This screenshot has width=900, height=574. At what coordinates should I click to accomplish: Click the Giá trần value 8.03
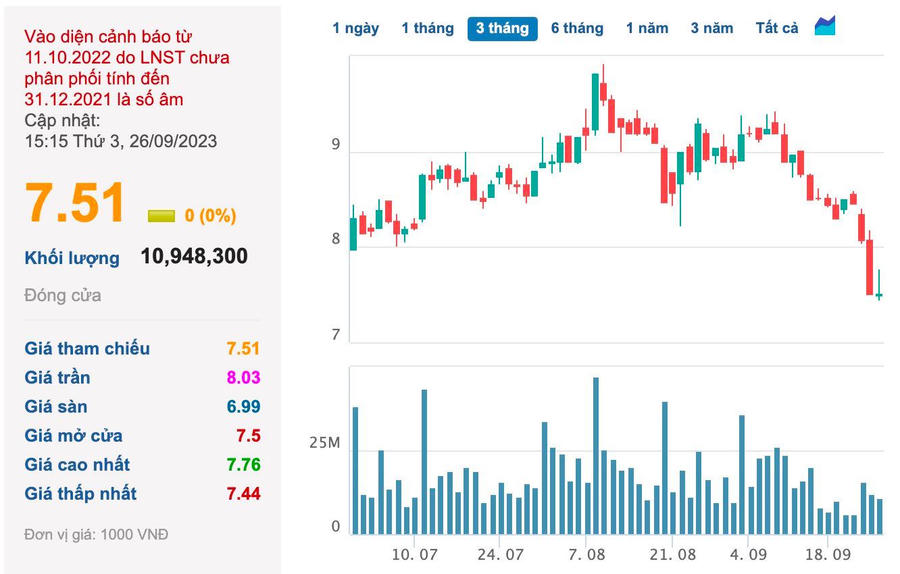tap(243, 377)
